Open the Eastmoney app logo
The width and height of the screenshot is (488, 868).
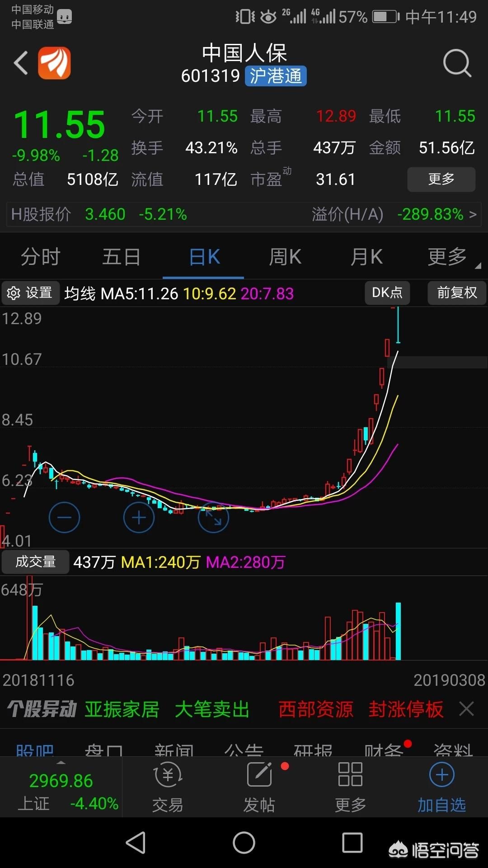[x=54, y=63]
